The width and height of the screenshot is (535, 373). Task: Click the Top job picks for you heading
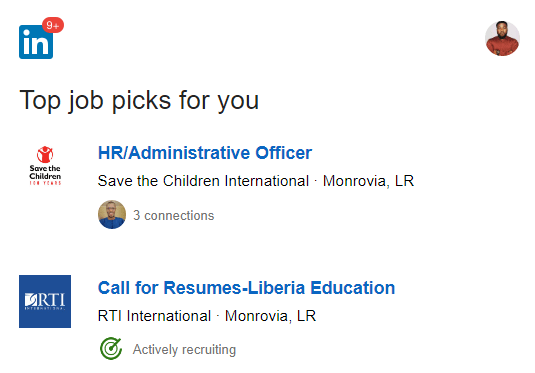(x=139, y=100)
